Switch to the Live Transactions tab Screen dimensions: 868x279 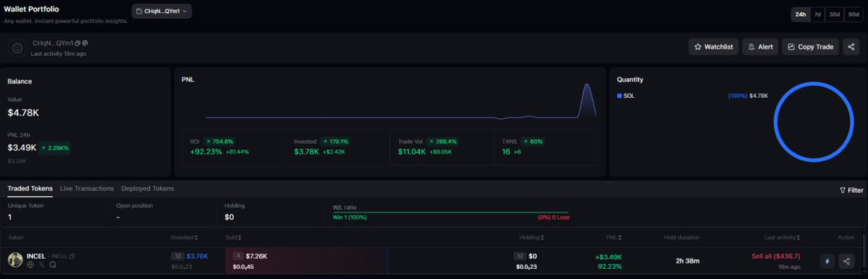coord(87,188)
